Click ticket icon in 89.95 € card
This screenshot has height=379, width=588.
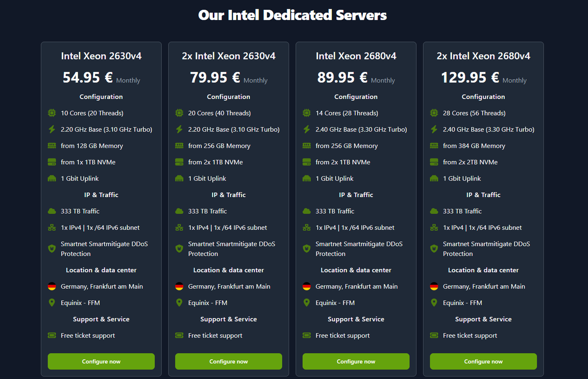(x=306, y=335)
